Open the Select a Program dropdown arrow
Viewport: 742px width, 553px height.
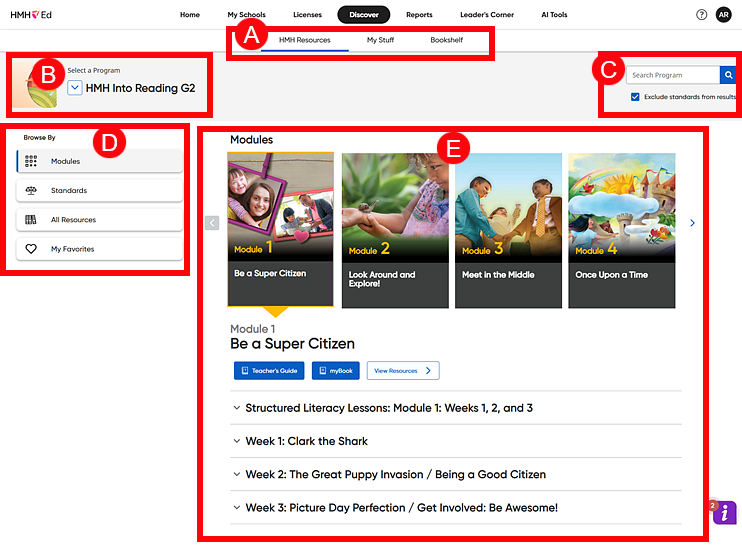[x=75, y=88]
